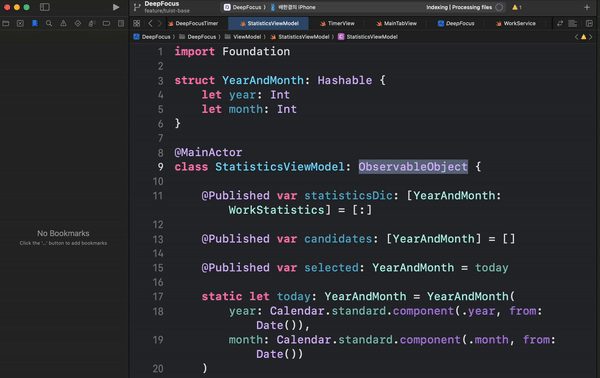
Task: Click '@MainActor' attribute text
Action: (208, 152)
